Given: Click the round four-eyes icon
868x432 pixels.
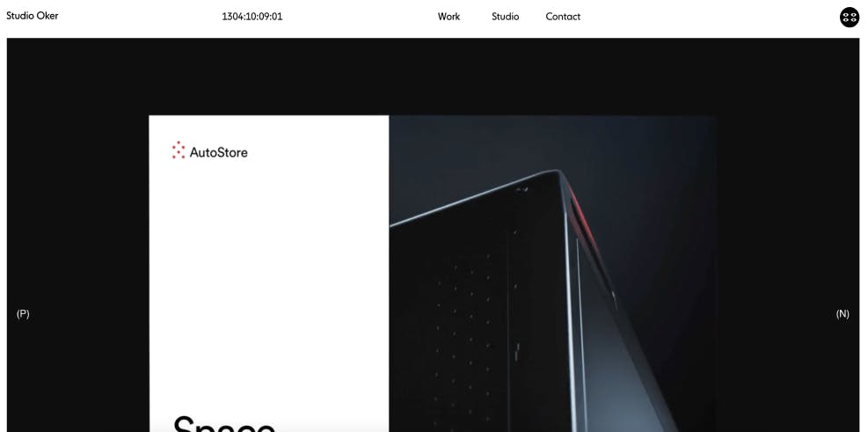Looking at the screenshot, I should [x=850, y=18].
